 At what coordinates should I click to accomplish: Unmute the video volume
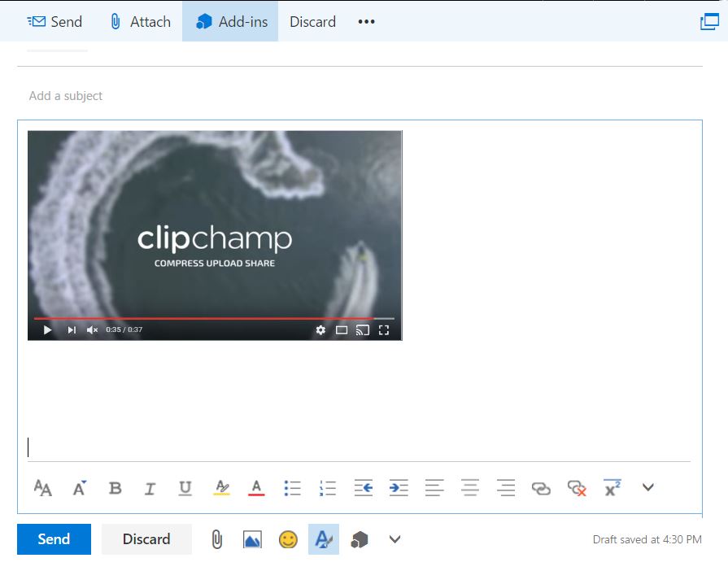coord(92,330)
